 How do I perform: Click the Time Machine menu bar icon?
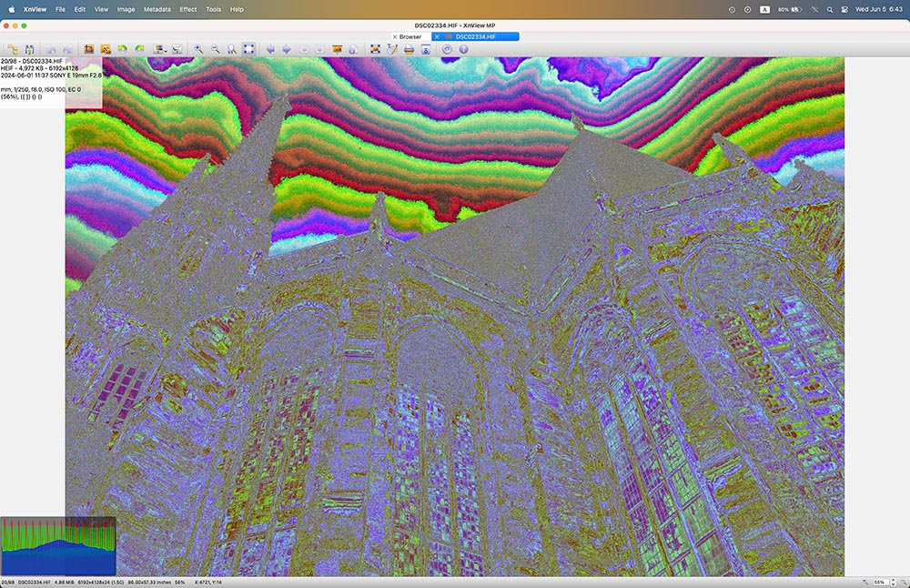click(732, 9)
